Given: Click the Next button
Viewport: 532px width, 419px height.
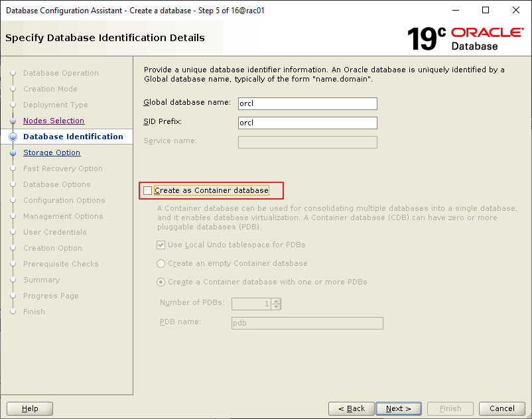Looking at the screenshot, I should 398,408.
